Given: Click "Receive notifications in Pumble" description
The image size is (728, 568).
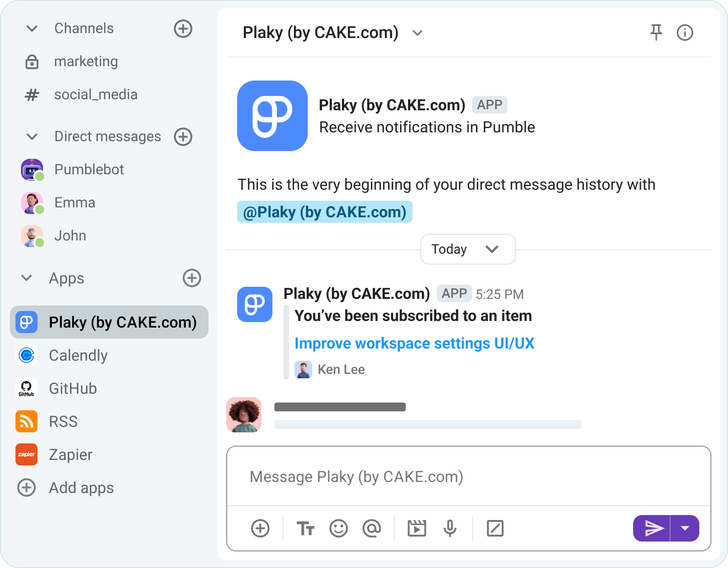Looking at the screenshot, I should [x=427, y=127].
